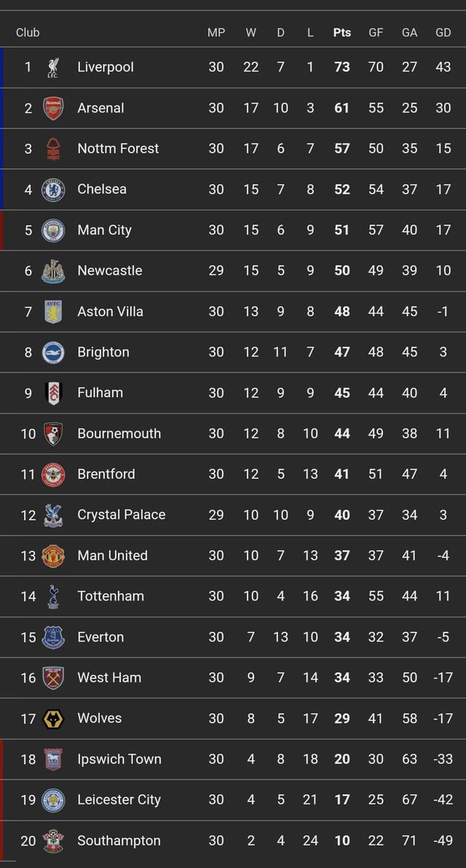The height and width of the screenshot is (868, 466).
Task: Select the Man United red devil crest
Action: pyautogui.click(x=52, y=555)
